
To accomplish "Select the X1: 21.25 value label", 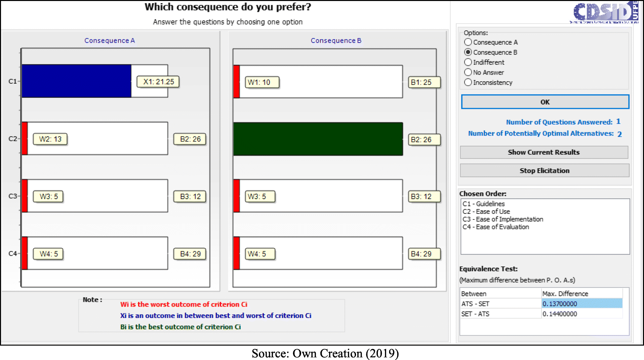I will click(x=158, y=82).
